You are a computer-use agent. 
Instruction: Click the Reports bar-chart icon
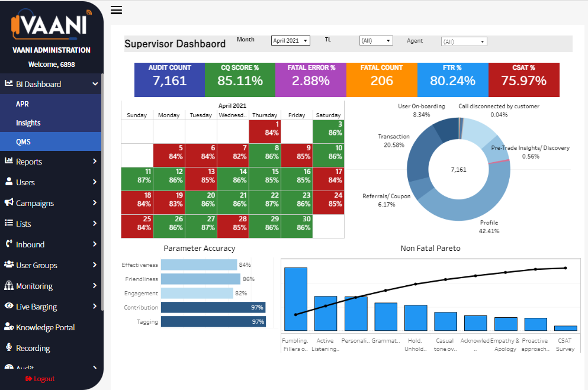(x=9, y=161)
